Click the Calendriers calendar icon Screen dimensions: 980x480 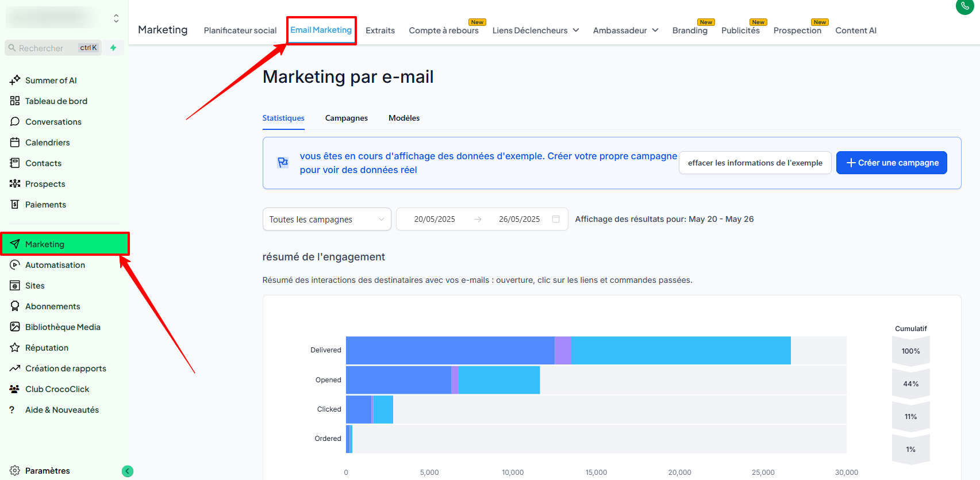click(15, 143)
